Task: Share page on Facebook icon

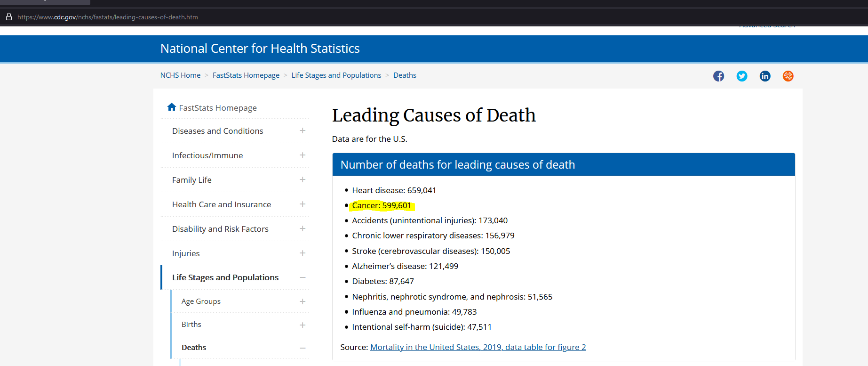Action: coord(718,76)
